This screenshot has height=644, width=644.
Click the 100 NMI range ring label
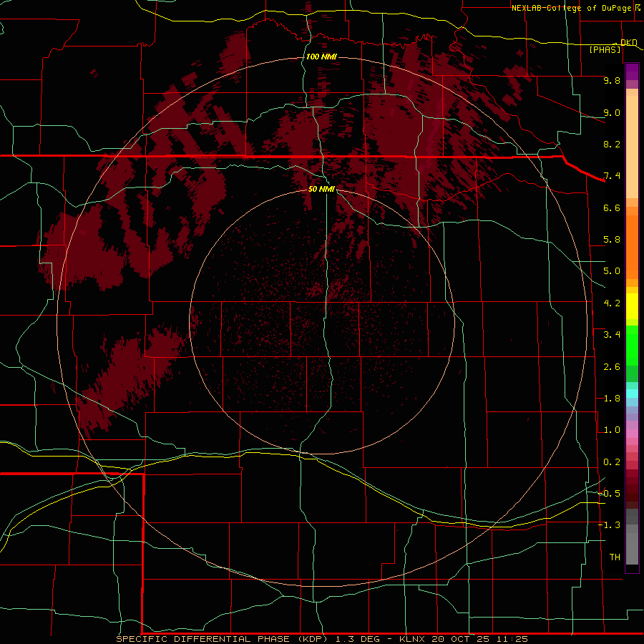[x=321, y=57]
